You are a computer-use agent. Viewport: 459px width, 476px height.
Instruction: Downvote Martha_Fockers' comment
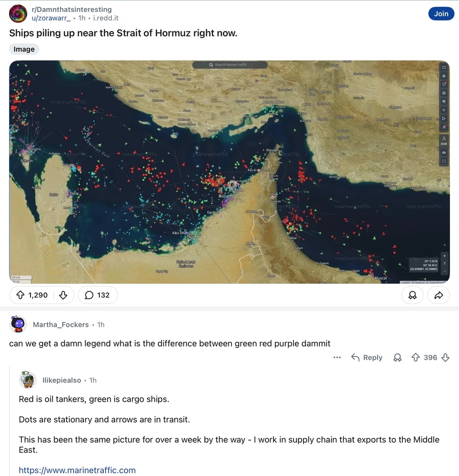446,357
